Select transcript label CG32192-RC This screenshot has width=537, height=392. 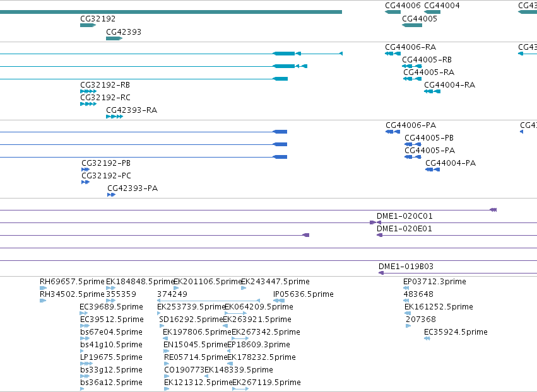105,98
